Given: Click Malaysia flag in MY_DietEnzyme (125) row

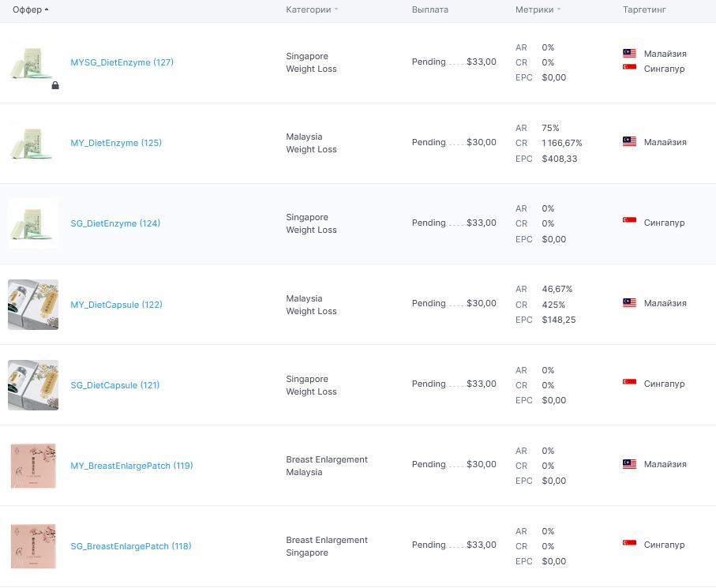Looking at the screenshot, I should 629,141.
